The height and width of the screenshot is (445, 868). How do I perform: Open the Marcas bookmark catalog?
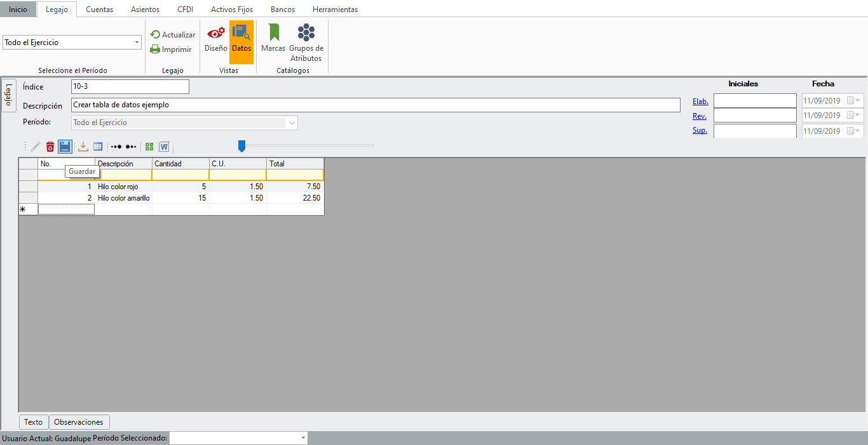(273, 38)
